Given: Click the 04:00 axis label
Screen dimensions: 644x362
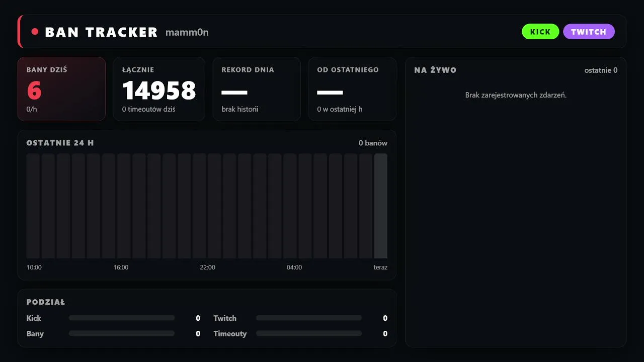Looking at the screenshot, I should coord(294,267).
